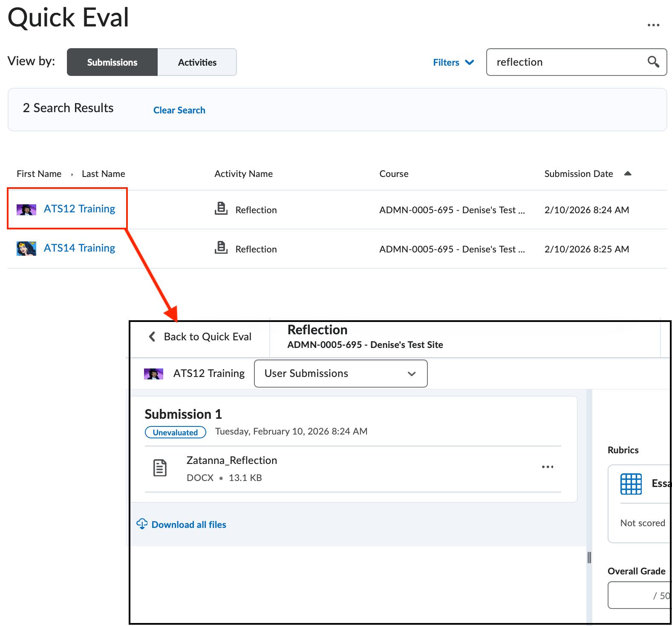Click the rubric grid icon
This screenshot has height=626, width=672.
(x=631, y=484)
